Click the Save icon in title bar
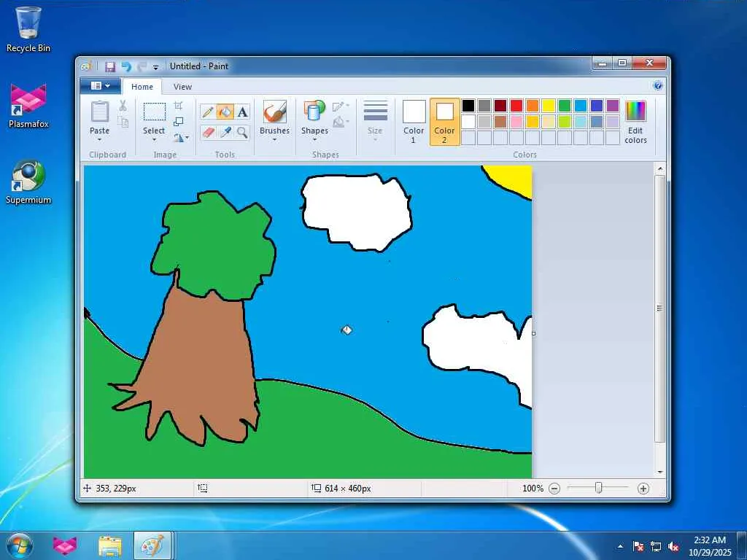 click(x=110, y=66)
